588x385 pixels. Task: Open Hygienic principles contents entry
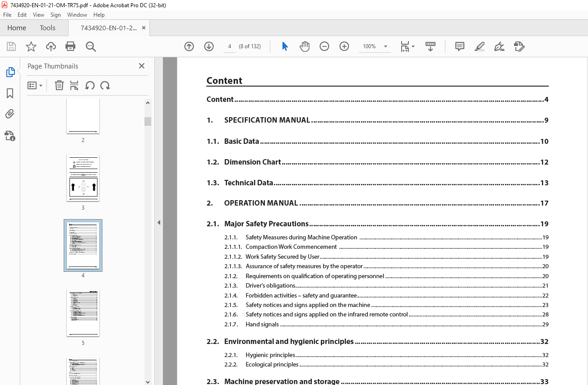pyautogui.click(x=386, y=355)
